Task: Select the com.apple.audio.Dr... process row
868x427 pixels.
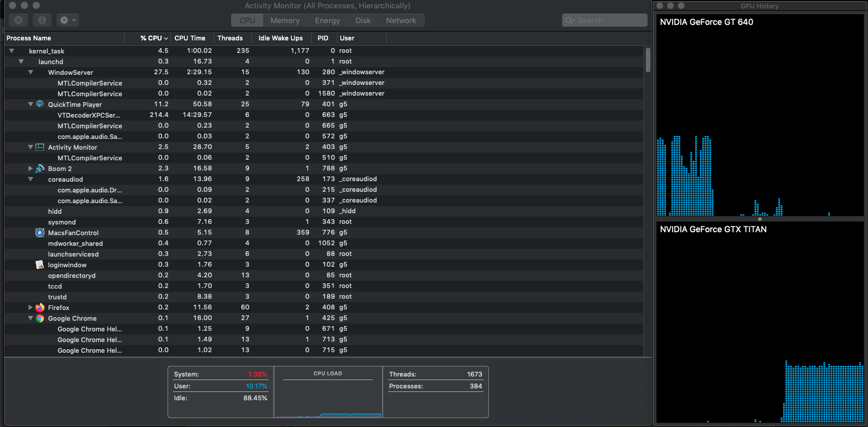Action: click(324, 190)
